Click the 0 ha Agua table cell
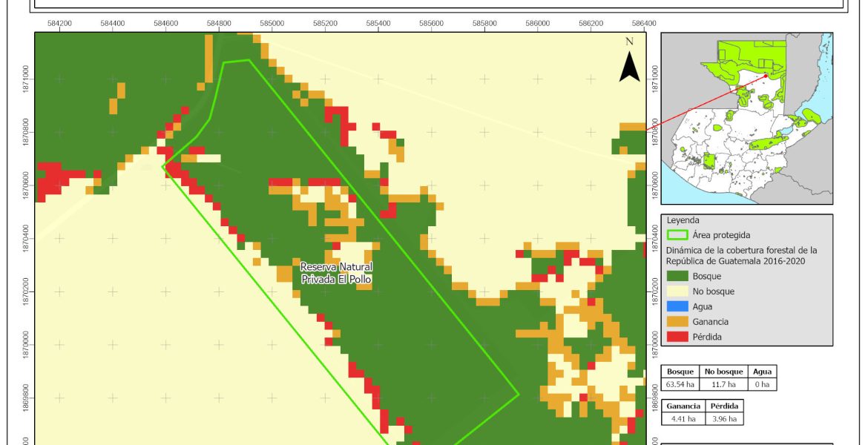 [761, 384]
